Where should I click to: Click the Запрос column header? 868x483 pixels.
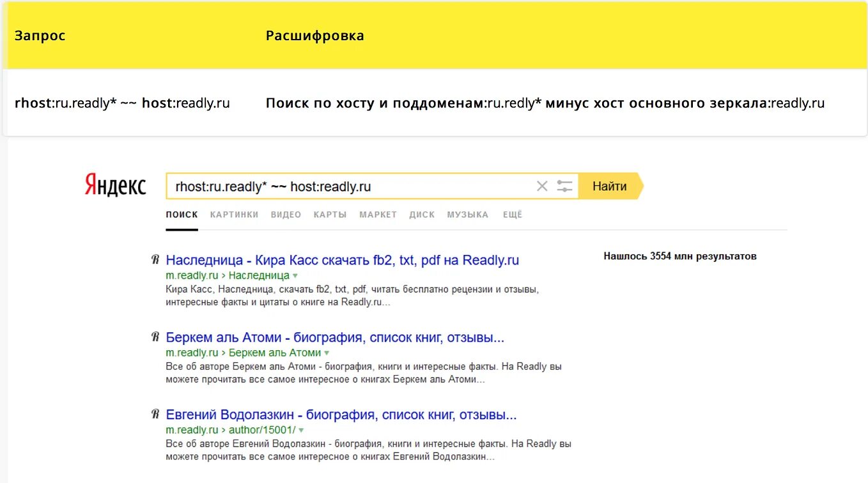(x=40, y=36)
